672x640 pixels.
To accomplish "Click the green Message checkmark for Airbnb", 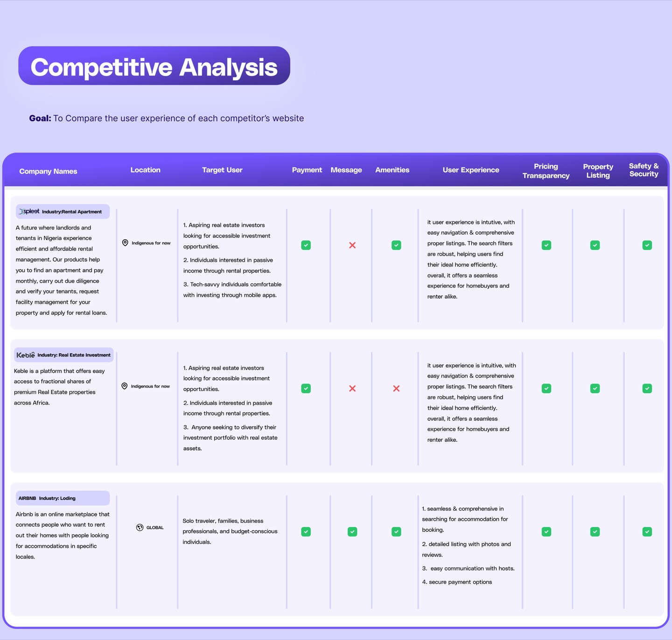I will 352,532.
